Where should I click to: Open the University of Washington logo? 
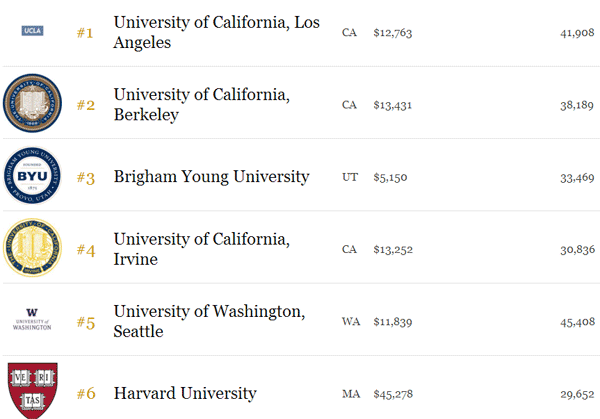coord(32,320)
